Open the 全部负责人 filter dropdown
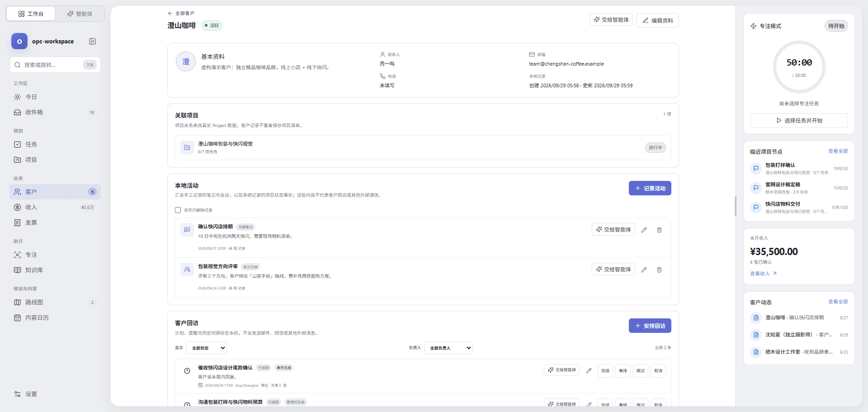The height and width of the screenshot is (412, 868). (448, 348)
